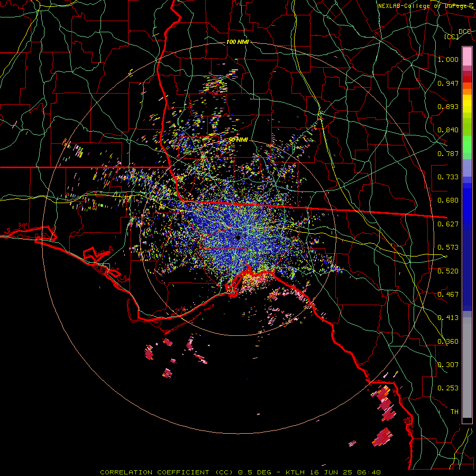The image size is (476, 476).
Task: Click the 0.627 color scale value
Action: click(x=448, y=224)
